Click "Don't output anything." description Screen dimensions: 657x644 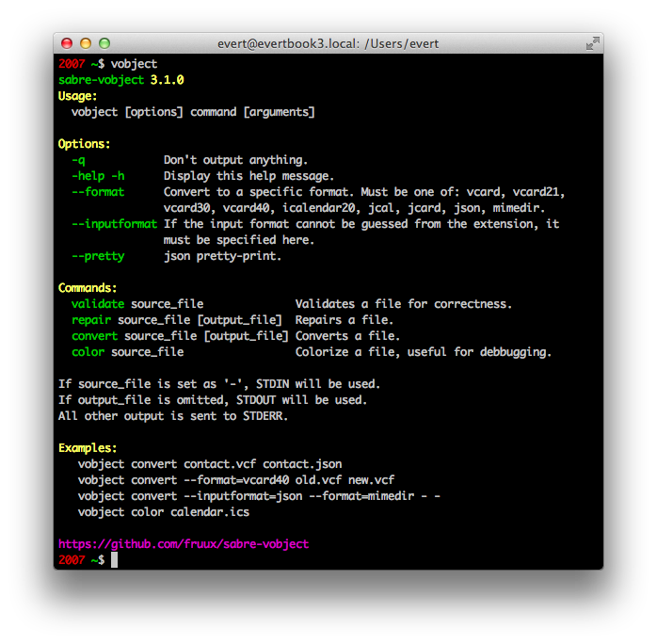(x=235, y=160)
